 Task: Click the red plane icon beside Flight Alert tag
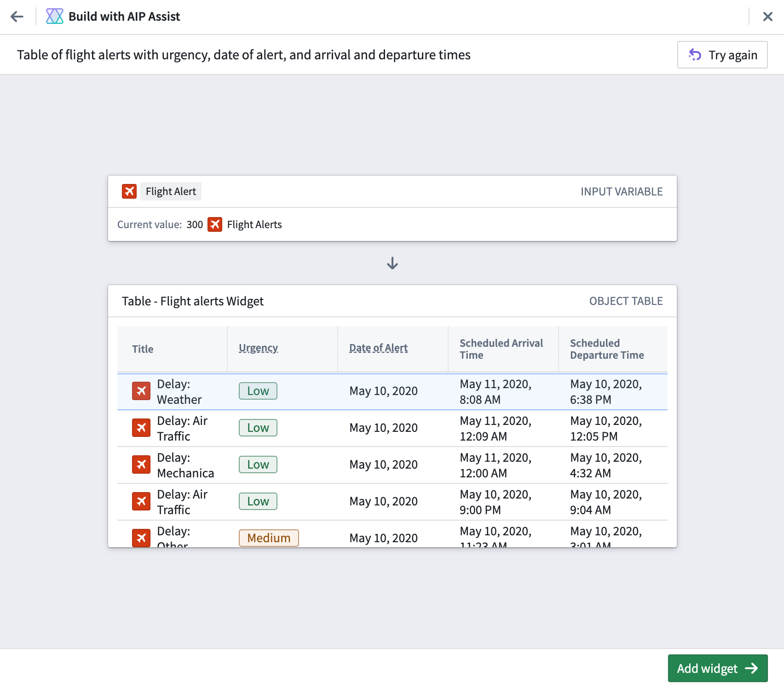tap(129, 191)
